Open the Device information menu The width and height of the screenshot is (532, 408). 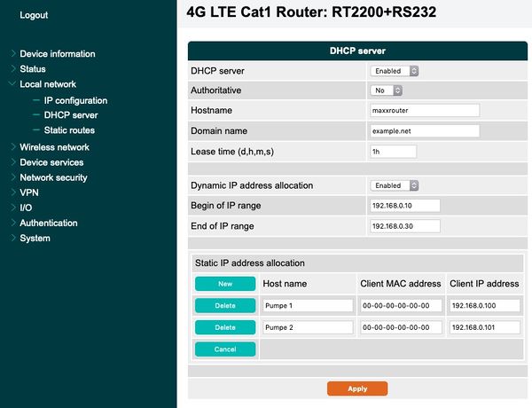58,53
